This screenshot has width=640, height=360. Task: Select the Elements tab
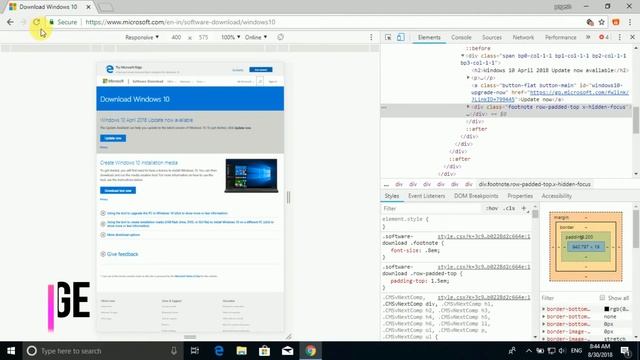(x=429, y=37)
